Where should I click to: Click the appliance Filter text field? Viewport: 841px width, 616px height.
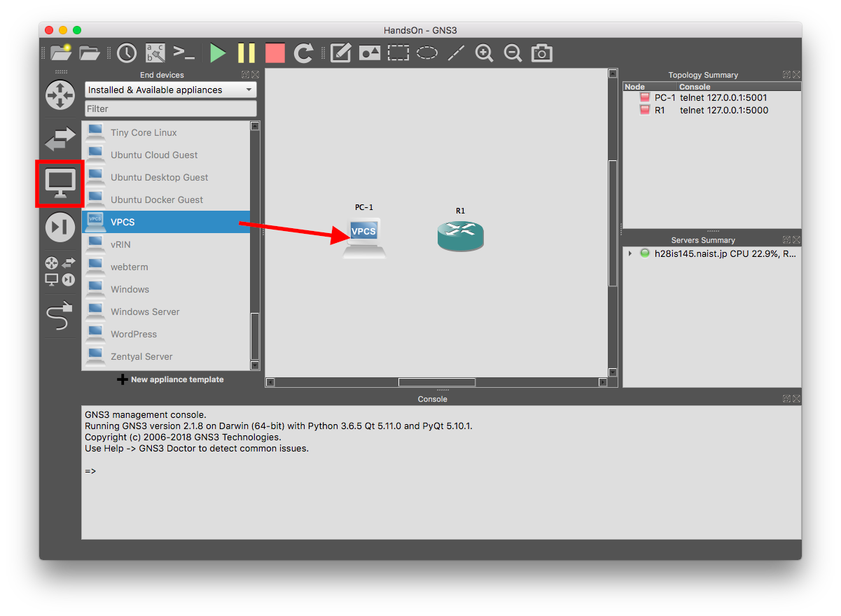171,108
